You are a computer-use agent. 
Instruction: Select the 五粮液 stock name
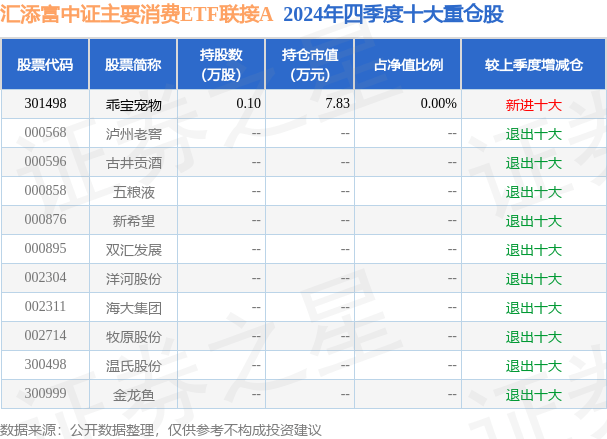[x=133, y=191]
